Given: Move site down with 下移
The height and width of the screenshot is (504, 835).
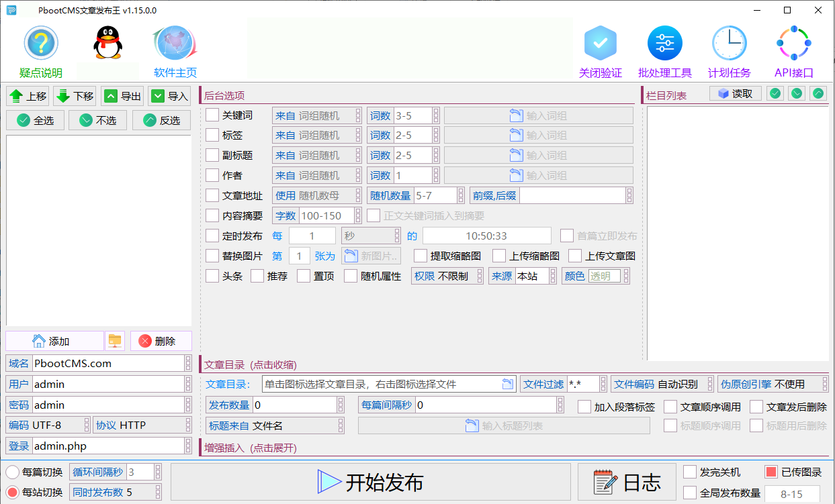Looking at the screenshot, I should point(75,96).
